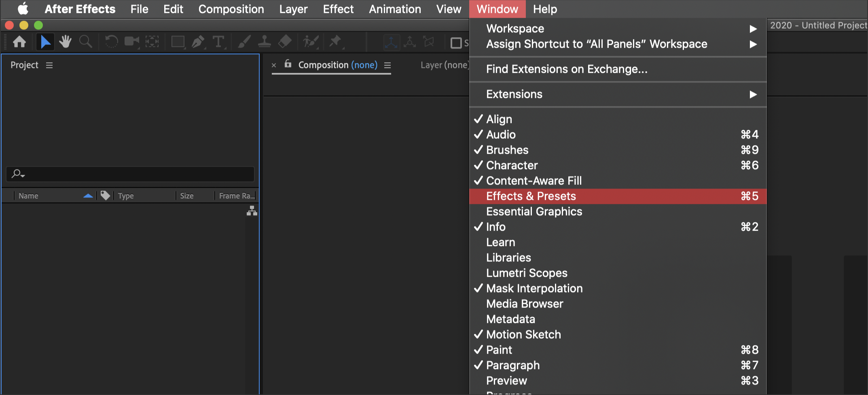The width and height of the screenshot is (868, 395).
Task: Uncheck the Brushes panel item
Action: coord(618,150)
